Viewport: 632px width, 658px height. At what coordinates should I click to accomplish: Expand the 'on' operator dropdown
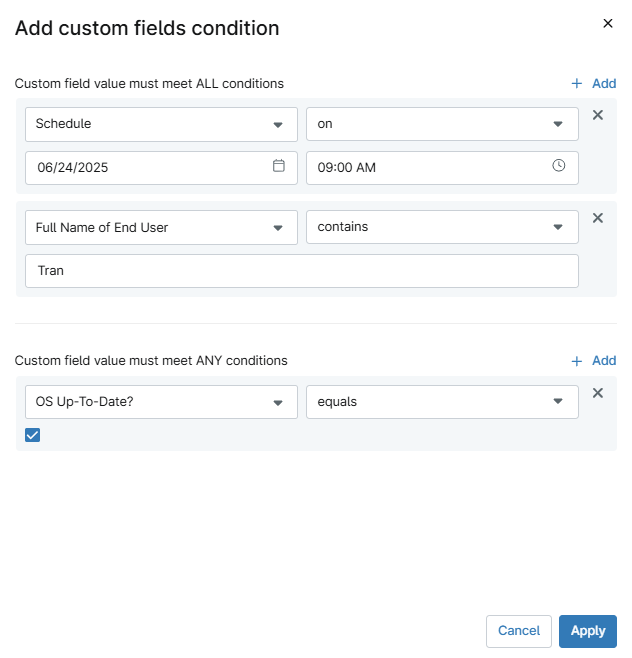(x=442, y=124)
